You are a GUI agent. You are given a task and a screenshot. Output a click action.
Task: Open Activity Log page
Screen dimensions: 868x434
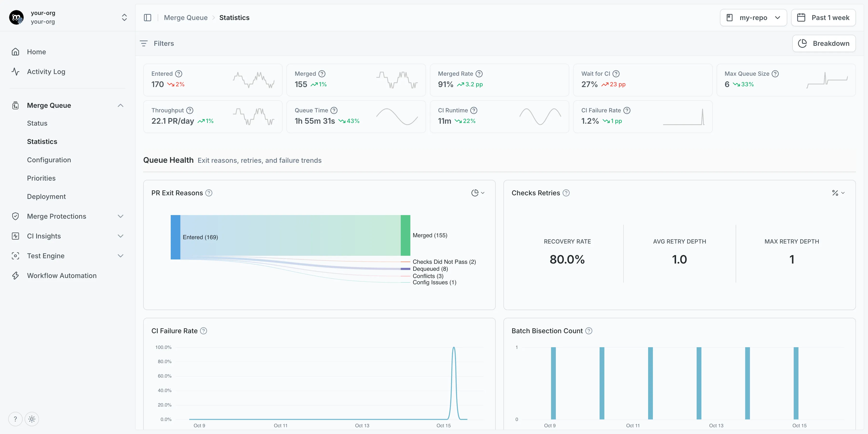click(46, 71)
